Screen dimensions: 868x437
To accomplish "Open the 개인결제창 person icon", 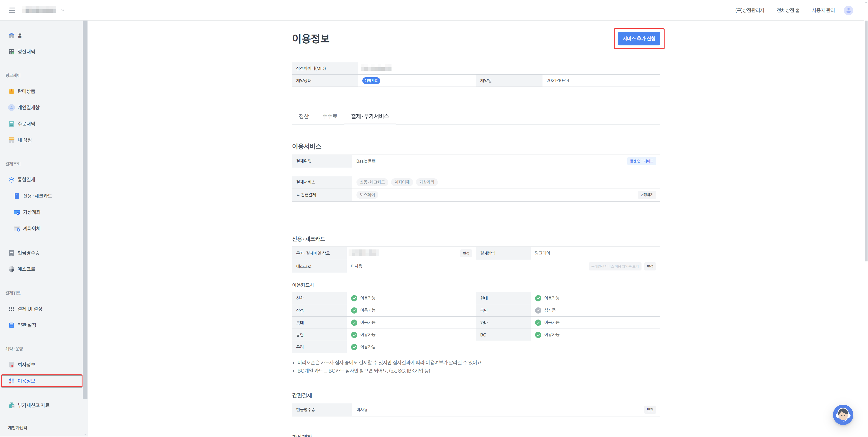I will [x=12, y=108].
